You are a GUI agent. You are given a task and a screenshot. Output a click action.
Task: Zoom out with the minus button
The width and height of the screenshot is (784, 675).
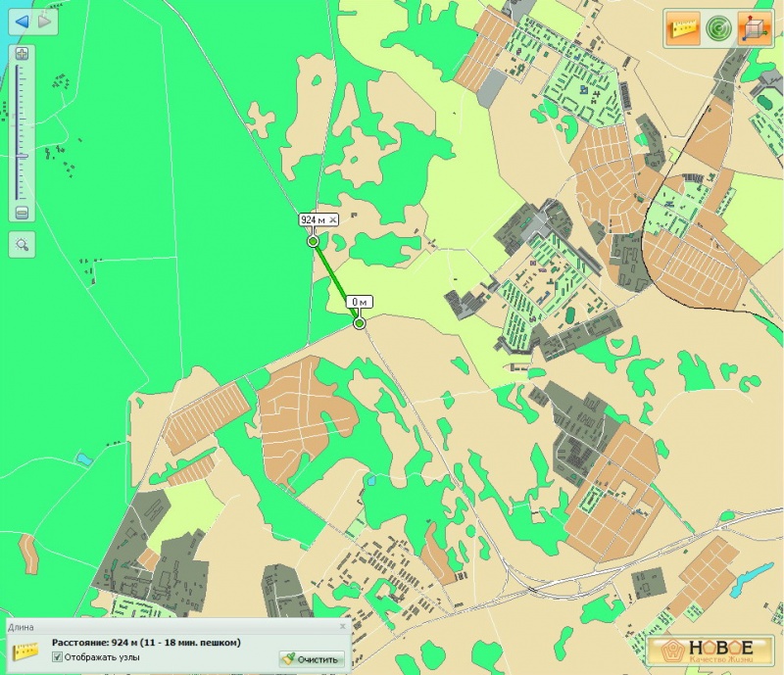pos(22,213)
